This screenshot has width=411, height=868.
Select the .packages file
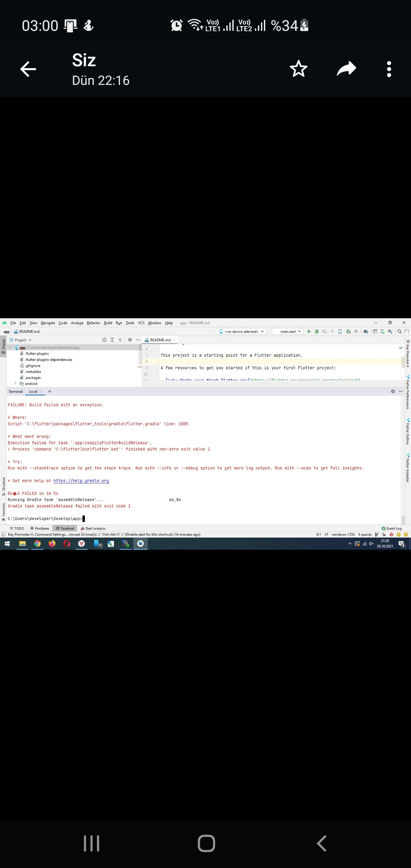30,378
